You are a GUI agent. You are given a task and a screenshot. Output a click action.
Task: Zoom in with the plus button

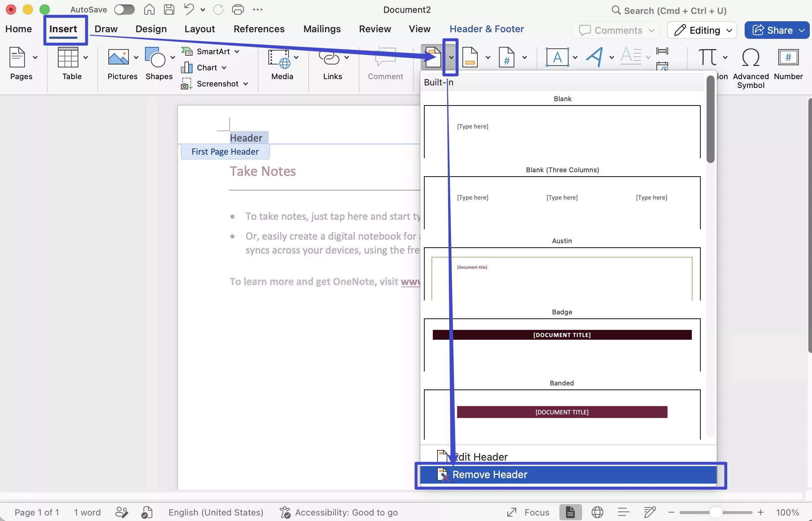[x=761, y=512]
